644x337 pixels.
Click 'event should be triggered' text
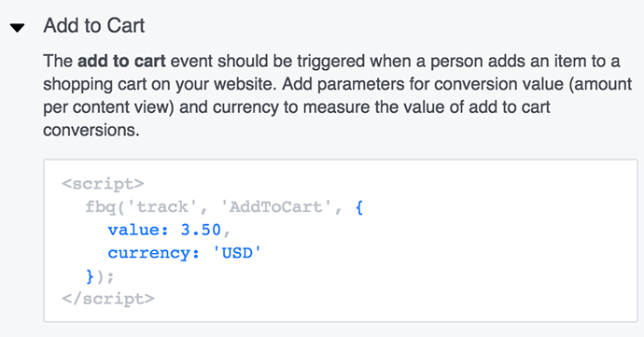tap(268, 62)
